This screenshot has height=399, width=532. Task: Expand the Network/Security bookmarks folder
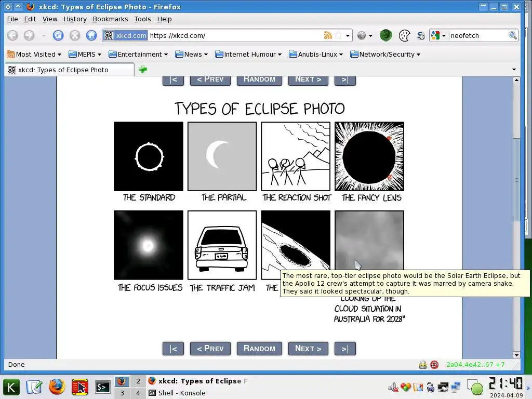385,54
